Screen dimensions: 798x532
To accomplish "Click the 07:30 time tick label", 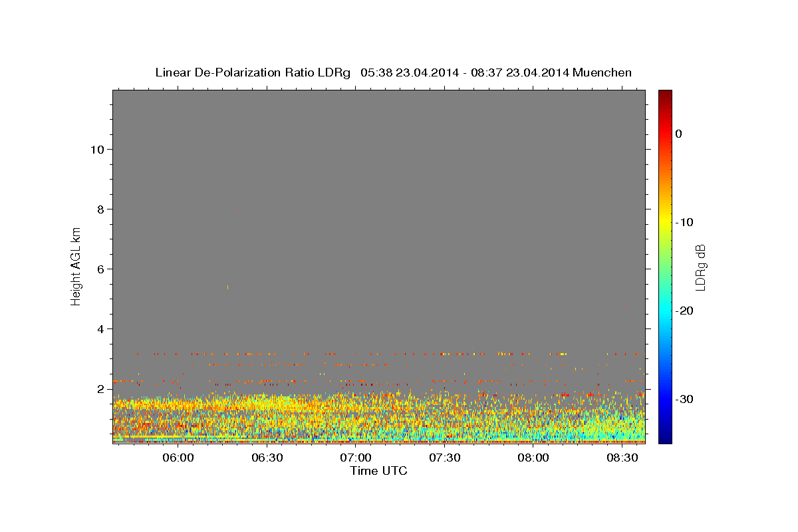I will point(445,458).
